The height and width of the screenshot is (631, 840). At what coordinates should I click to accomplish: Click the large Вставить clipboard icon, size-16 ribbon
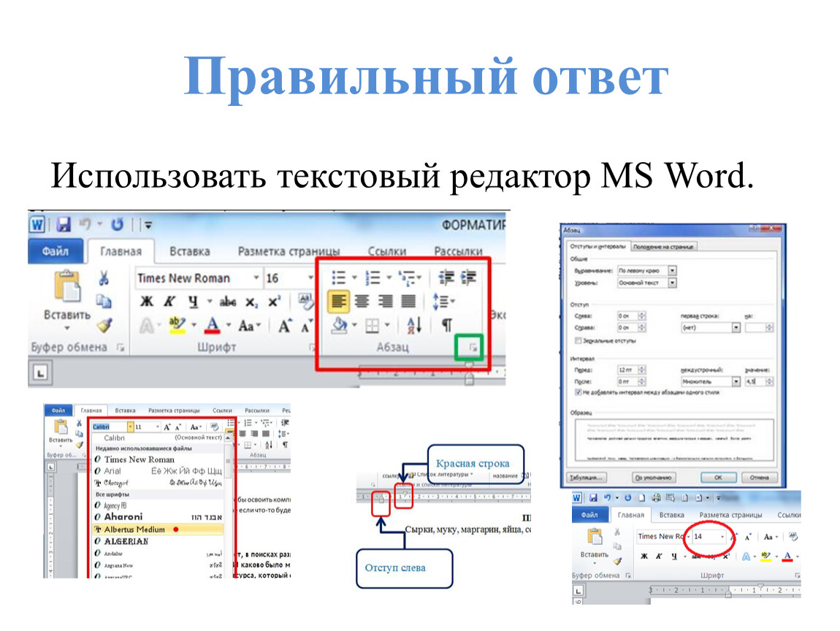[67, 286]
